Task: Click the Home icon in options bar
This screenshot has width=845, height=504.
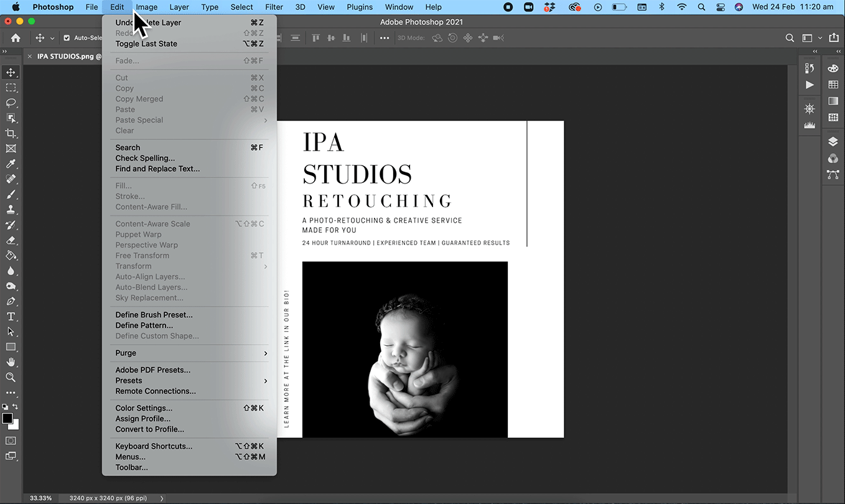Action: click(x=16, y=38)
